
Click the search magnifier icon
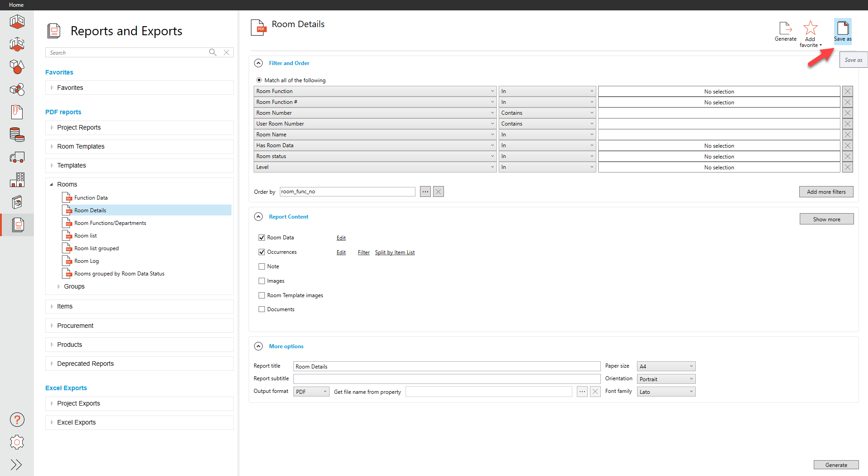[x=212, y=52]
